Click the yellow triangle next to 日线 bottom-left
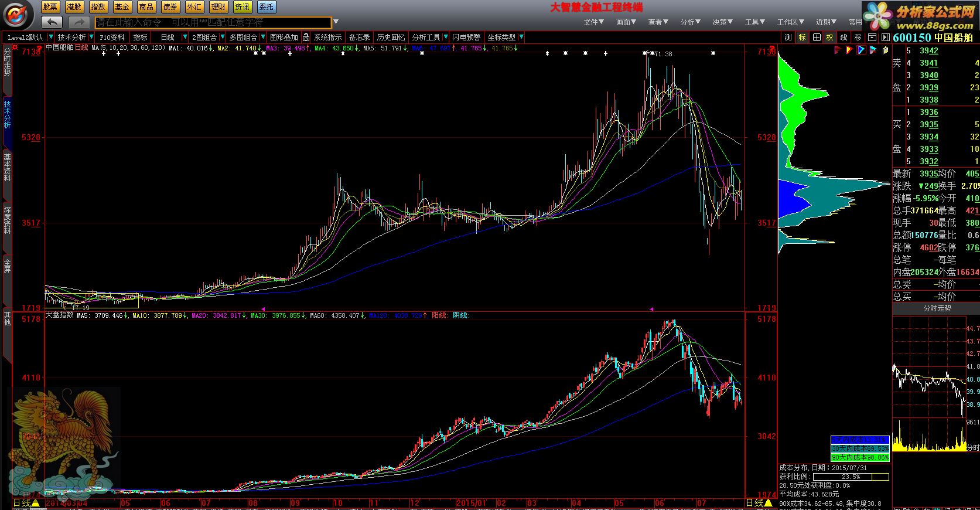Image resolution: width=980 pixels, height=510 pixels. tap(35, 503)
